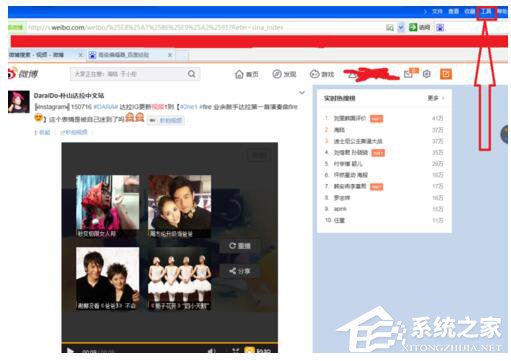The width and height of the screenshot is (511, 361).
Task: Open the 收藏 (Favorites) browser menu
Action: [x=470, y=12]
